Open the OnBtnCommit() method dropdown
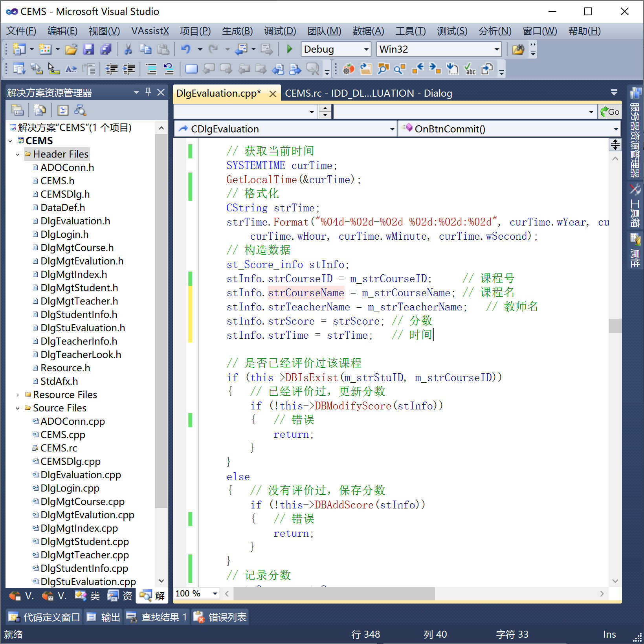644x644 pixels. [x=615, y=129]
